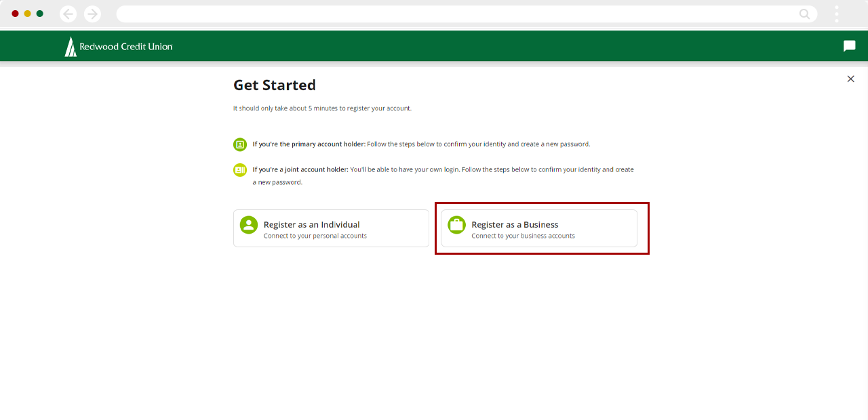Click "Connect to your business accounts" subtitle

pyautogui.click(x=523, y=236)
